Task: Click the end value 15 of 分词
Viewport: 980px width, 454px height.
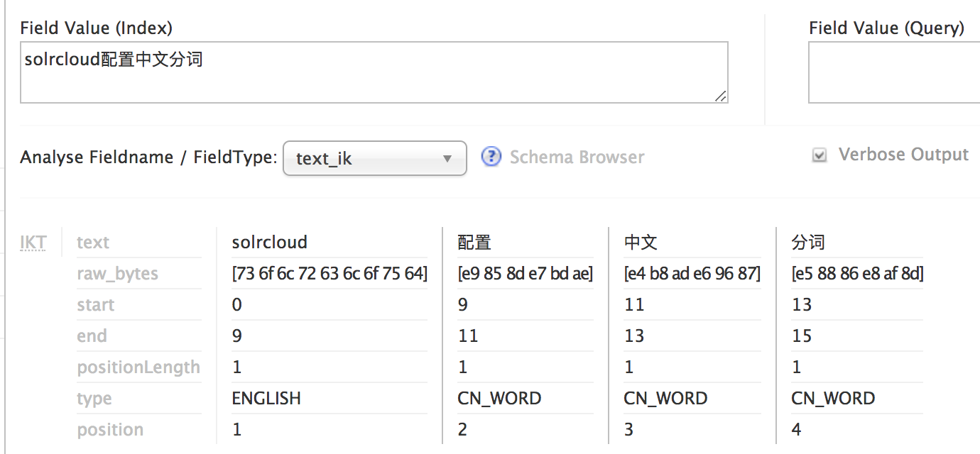Action: click(x=802, y=336)
